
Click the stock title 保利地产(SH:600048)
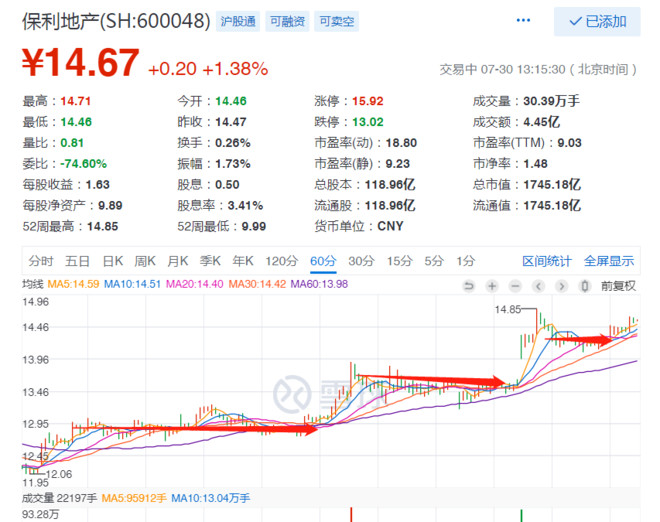tap(116, 21)
